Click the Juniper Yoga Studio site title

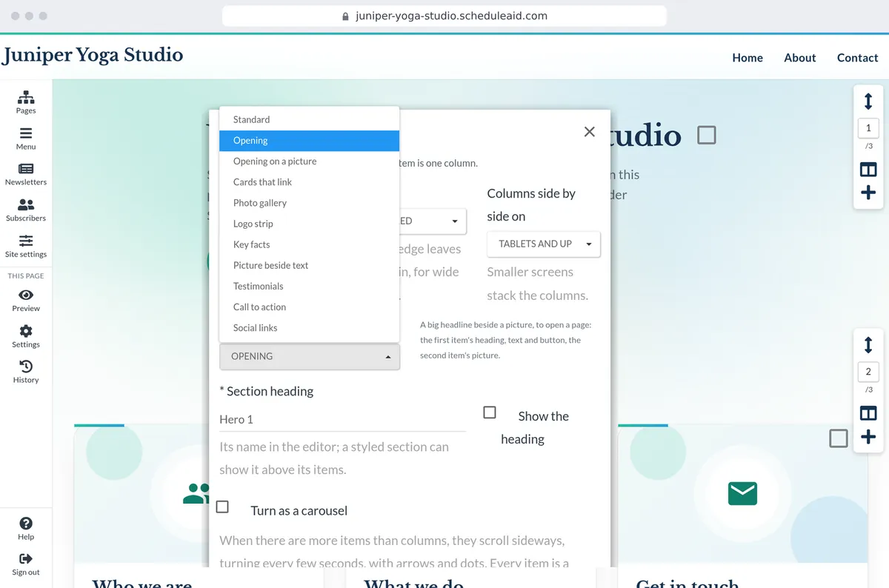[92, 56]
